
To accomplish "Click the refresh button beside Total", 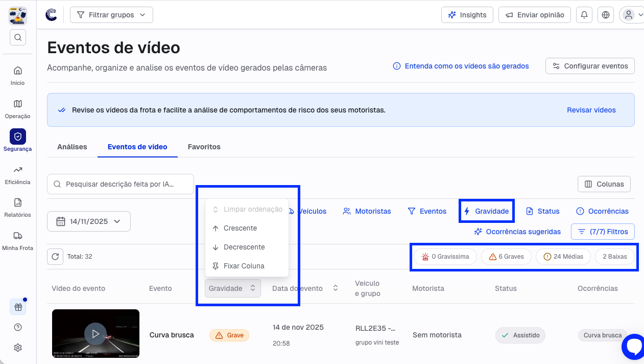I will click(x=55, y=257).
